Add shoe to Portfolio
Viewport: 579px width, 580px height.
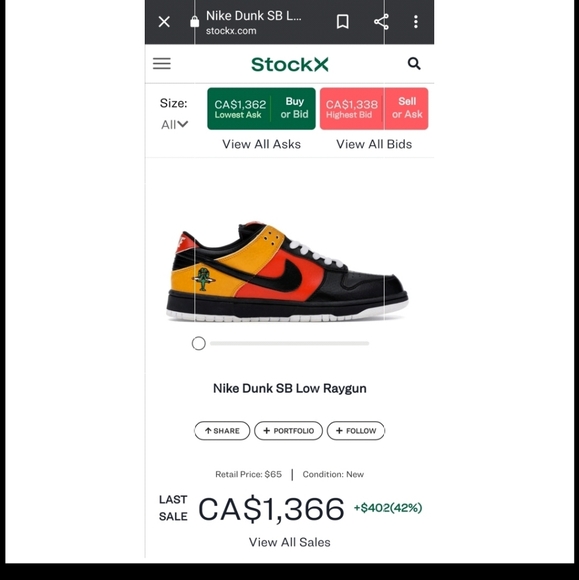[288, 431]
